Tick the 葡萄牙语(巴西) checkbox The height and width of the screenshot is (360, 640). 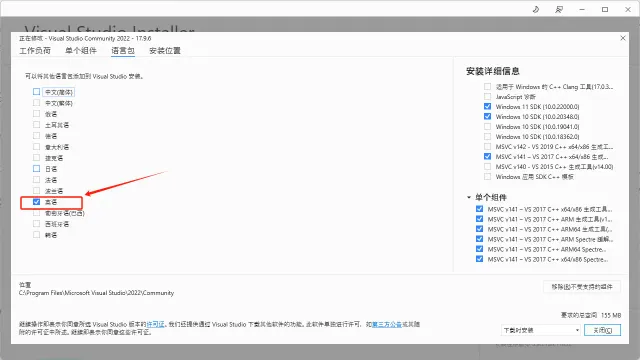(36, 213)
